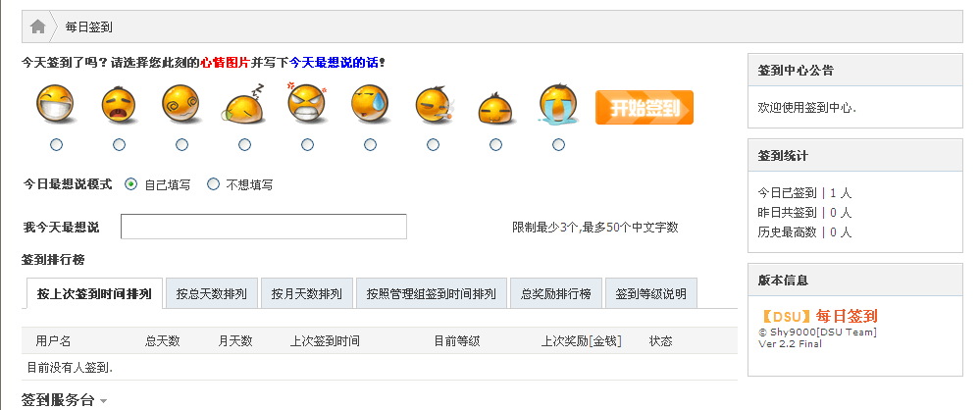Click the 版本信息 panel title
Screen dimensions: 980x410
783,280
